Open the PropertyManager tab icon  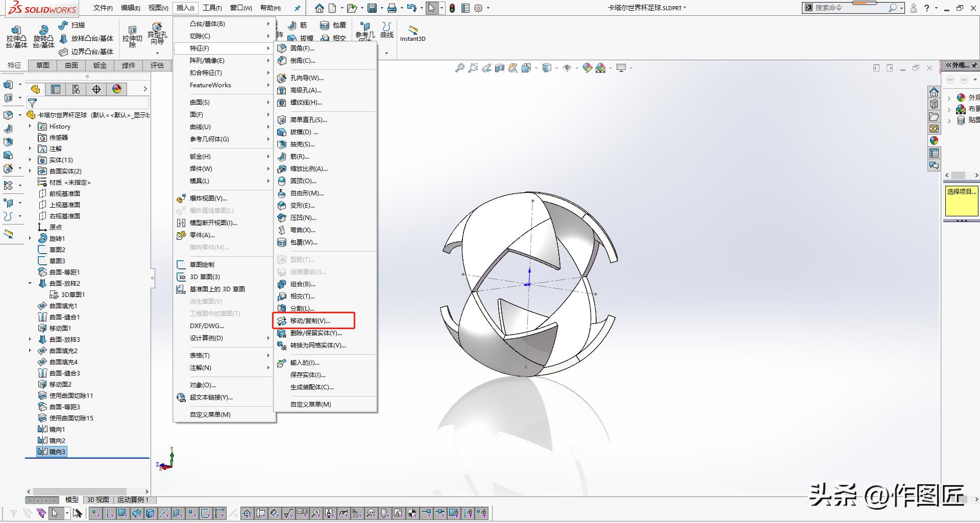click(56, 89)
